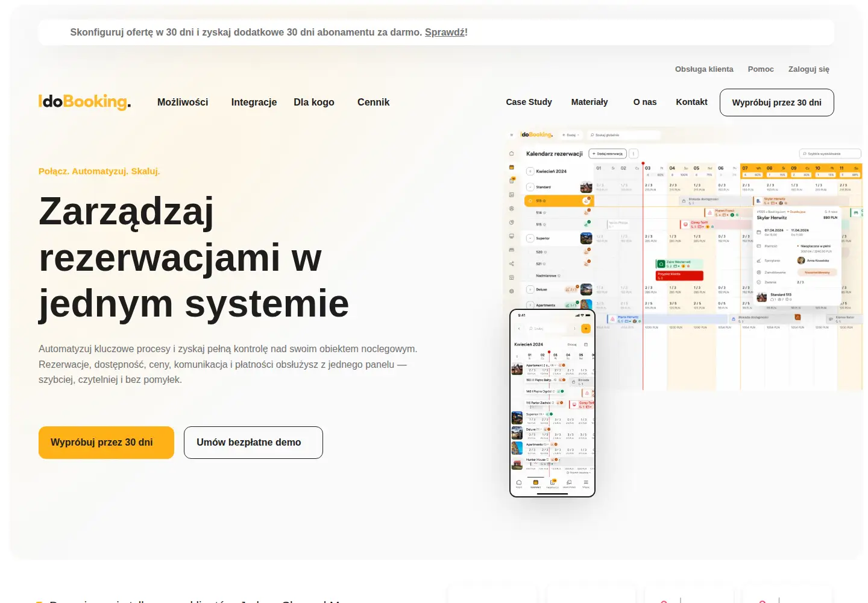
Task: Select room 520 row in calendar
Action: tap(558, 252)
